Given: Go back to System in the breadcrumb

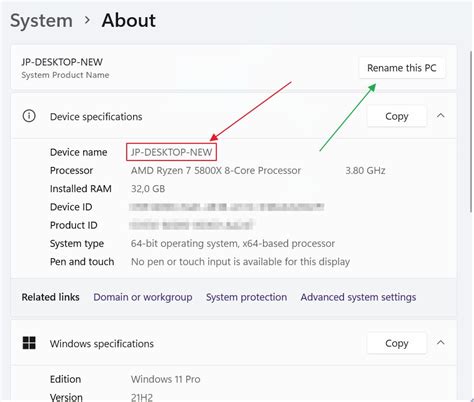Looking at the screenshot, I should pyautogui.click(x=41, y=21).
